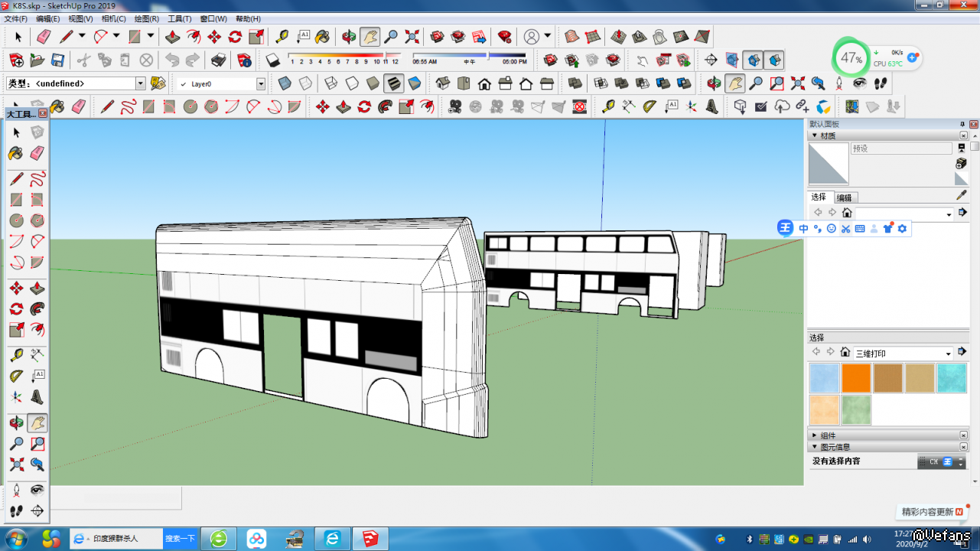The width and height of the screenshot is (980, 551).
Task: Select the Walk footprints tool in top toolbar
Action: 881,83
